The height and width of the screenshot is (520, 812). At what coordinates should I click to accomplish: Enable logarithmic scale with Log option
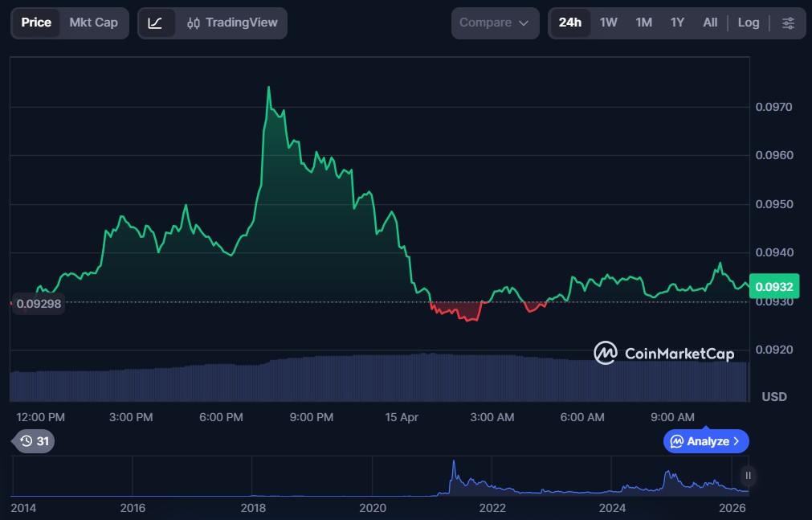[x=748, y=23]
